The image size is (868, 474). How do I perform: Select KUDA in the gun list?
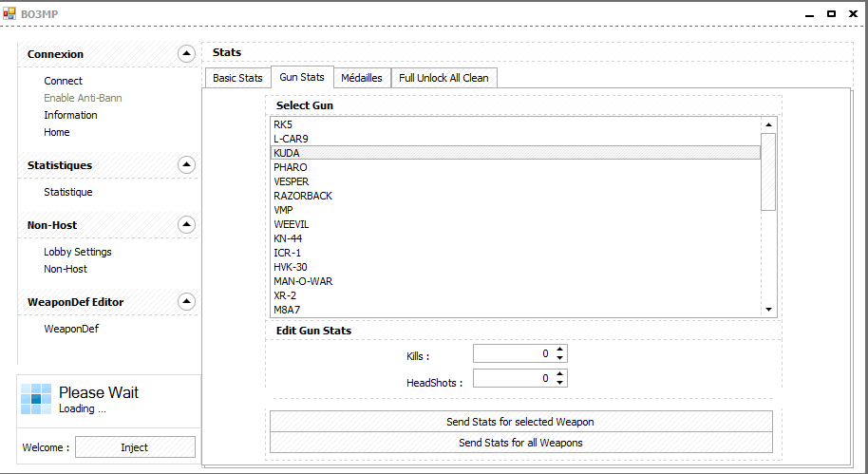516,153
